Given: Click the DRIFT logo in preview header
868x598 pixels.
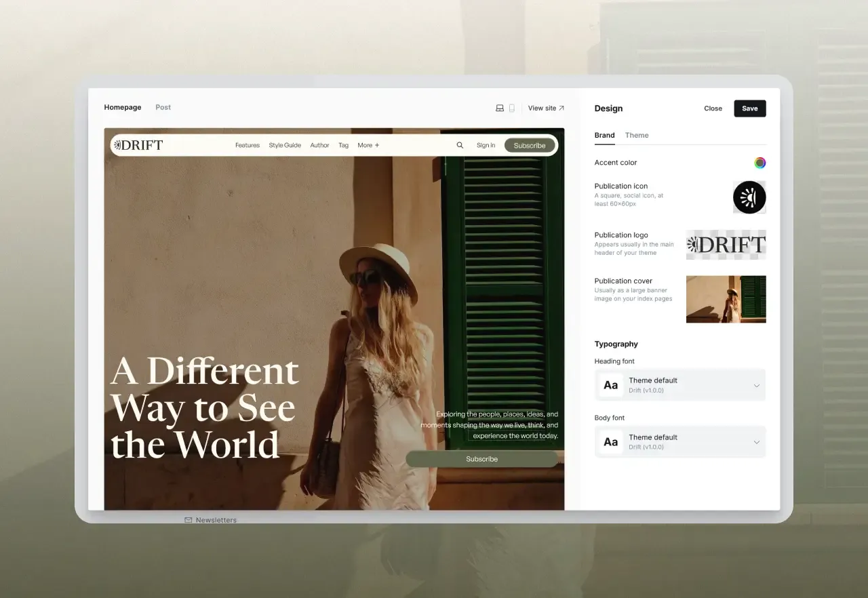Looking at the screenshot, I should (138, 145).
